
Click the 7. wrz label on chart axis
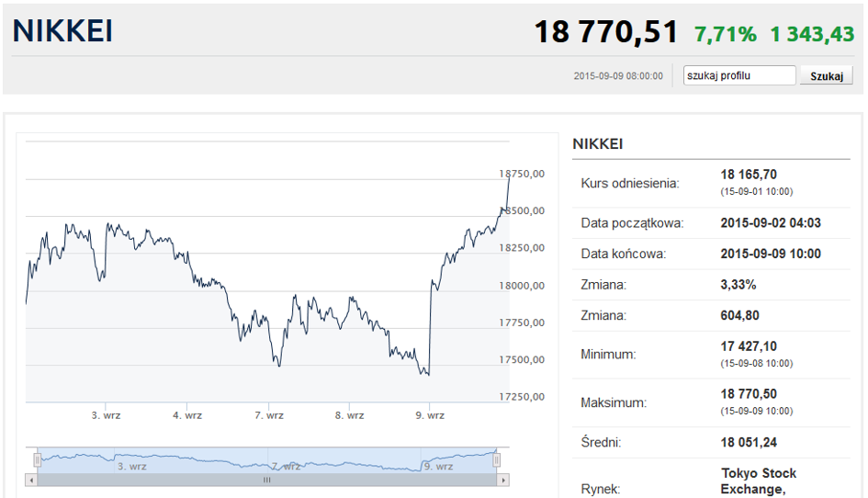click(x=268, y=415)
